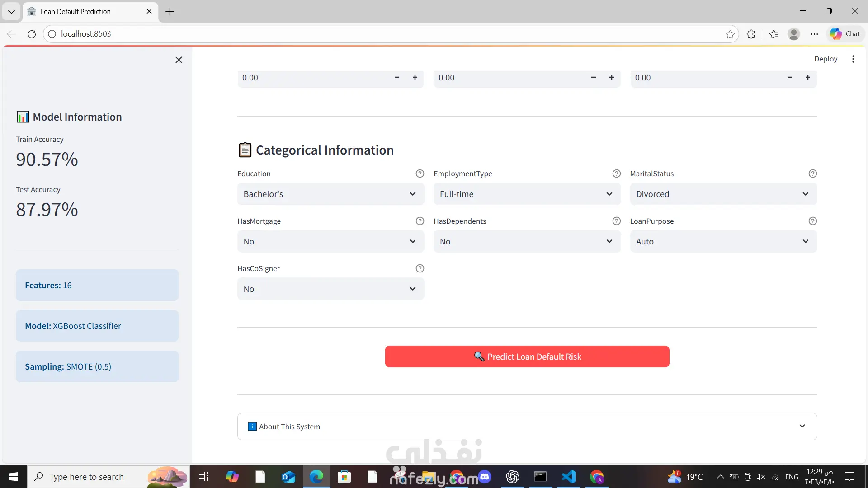The width and height of the screenshot is (868, 488).
Task: Open the MaritalStatus dropdown showing Divorced
Action: (723, 194)
